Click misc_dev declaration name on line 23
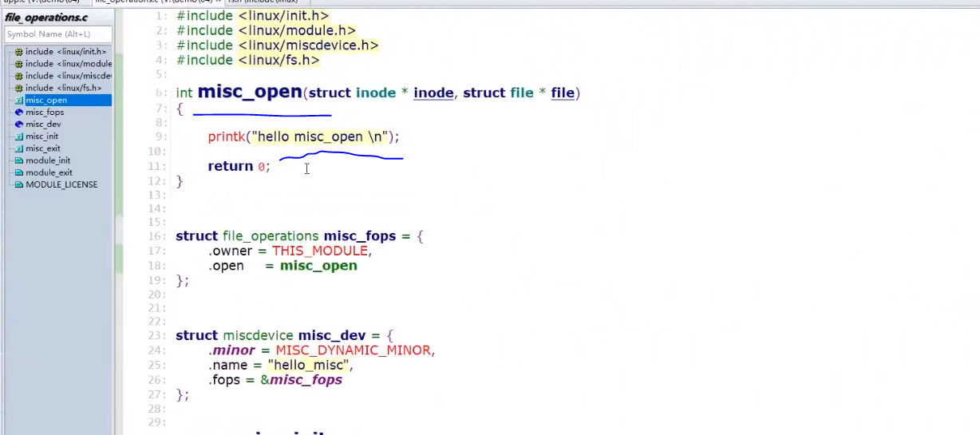Image resolution: width=980 pixels, height=435 pixels. [x=332, y=335]
